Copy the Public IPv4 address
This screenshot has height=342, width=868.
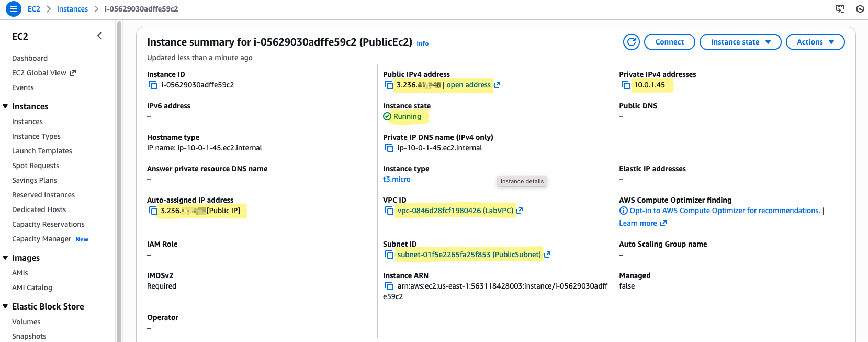tap(389, 85)
